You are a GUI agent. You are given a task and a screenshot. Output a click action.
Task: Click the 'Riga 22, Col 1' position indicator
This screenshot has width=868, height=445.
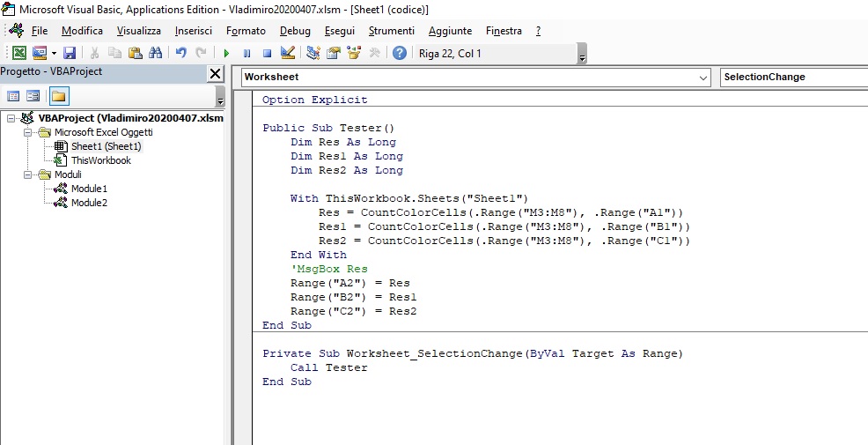(450, 54)
